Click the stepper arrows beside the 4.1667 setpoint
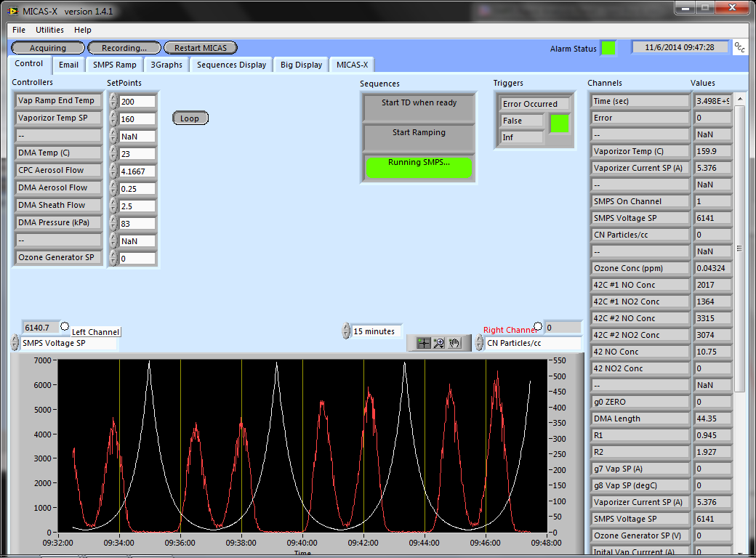 (113, 171)
